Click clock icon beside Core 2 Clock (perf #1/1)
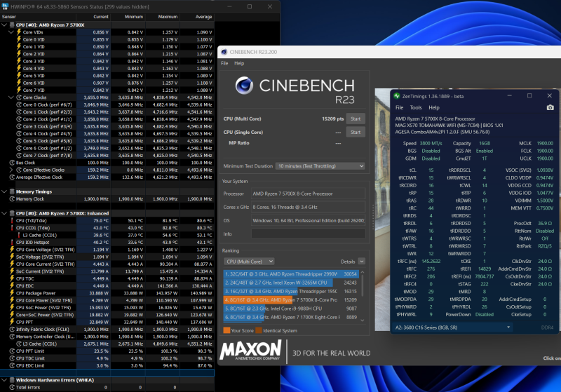This screenshot has width=561, height=392. (x=19, y=119)
